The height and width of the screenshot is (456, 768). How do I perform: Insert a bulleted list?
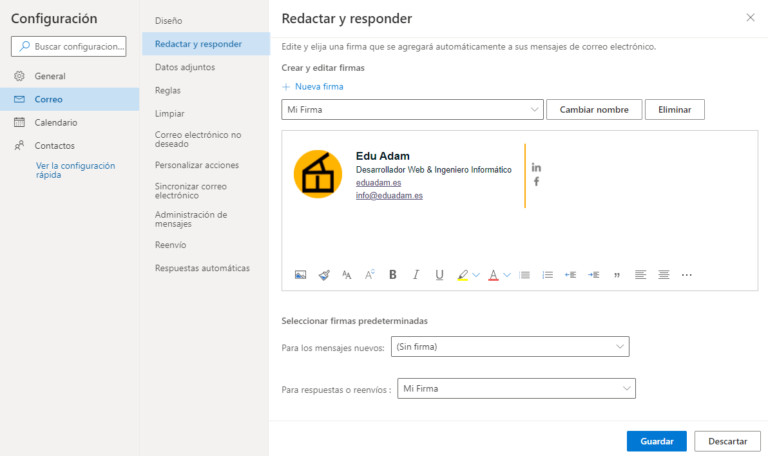[x=524, y=275]
